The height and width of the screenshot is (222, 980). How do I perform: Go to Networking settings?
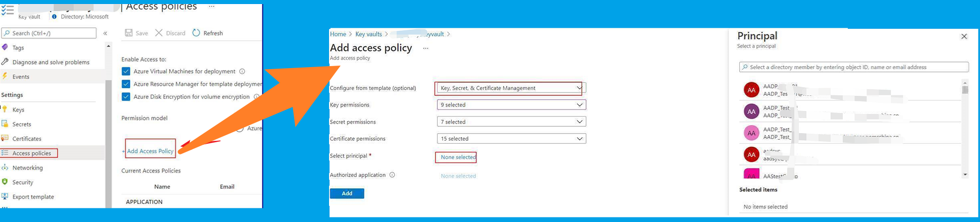coord(27,168)
